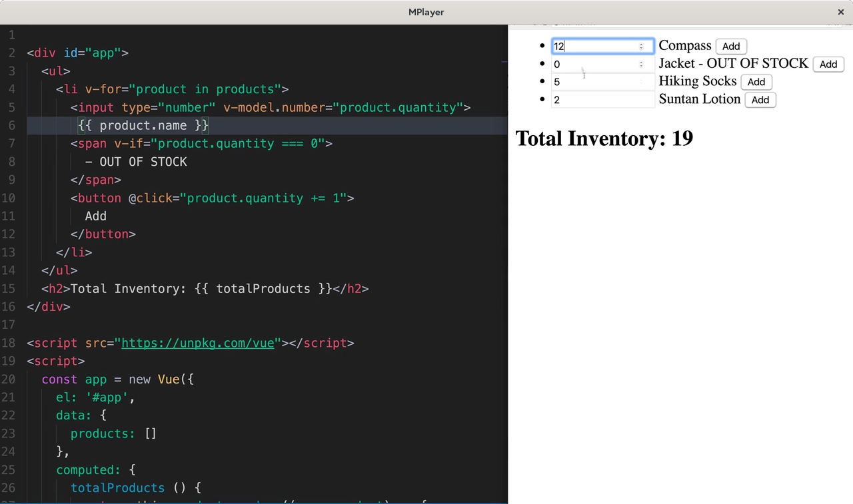Click the 'computed: {' code line

(x=96, y=470)
